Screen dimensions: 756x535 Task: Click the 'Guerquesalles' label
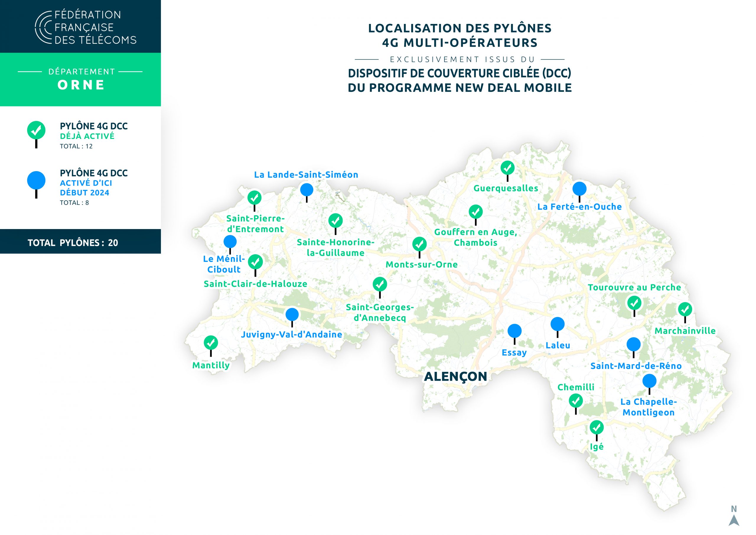coord(506,188)
